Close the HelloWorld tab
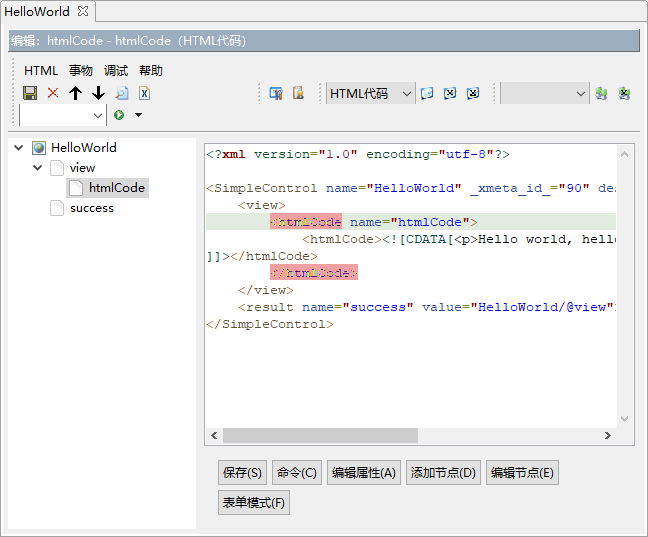This screenshot has width=648, height=537. click(83, 11)
